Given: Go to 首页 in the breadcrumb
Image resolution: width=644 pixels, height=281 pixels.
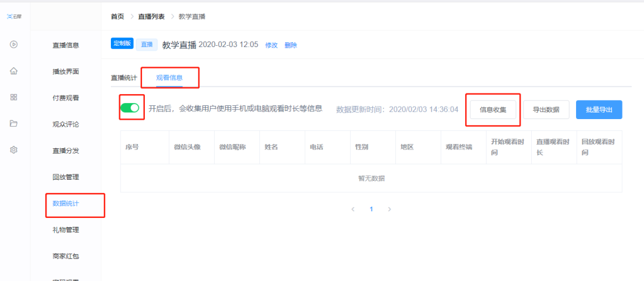Looking at the screenshot, I should (117, 17).
